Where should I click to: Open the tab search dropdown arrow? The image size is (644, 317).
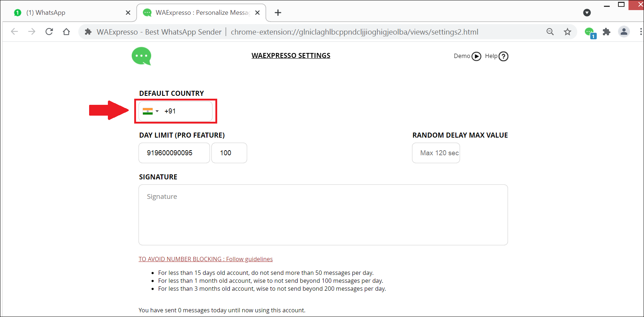(587, 13)
